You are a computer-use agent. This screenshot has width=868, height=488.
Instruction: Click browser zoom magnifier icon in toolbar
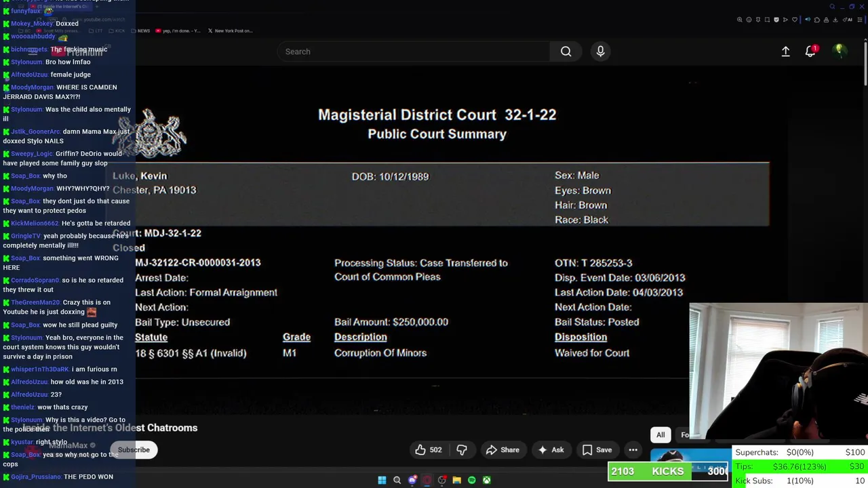739,20
